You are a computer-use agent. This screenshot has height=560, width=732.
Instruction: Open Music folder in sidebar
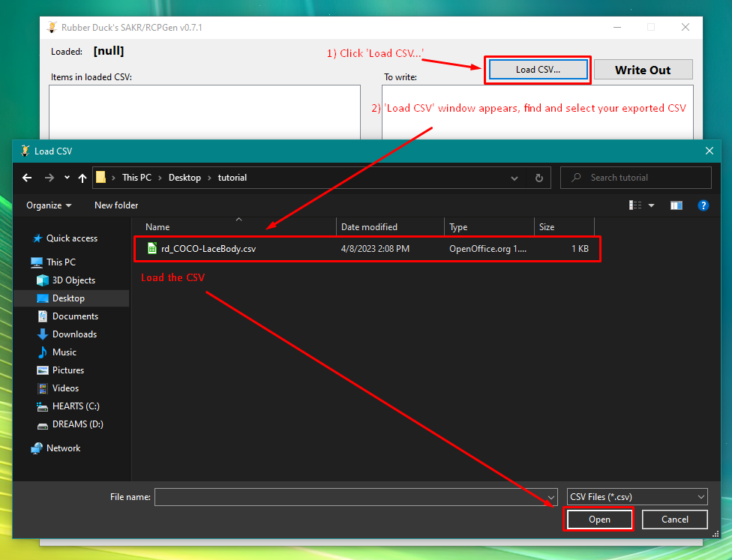click(x=64, y=352)
